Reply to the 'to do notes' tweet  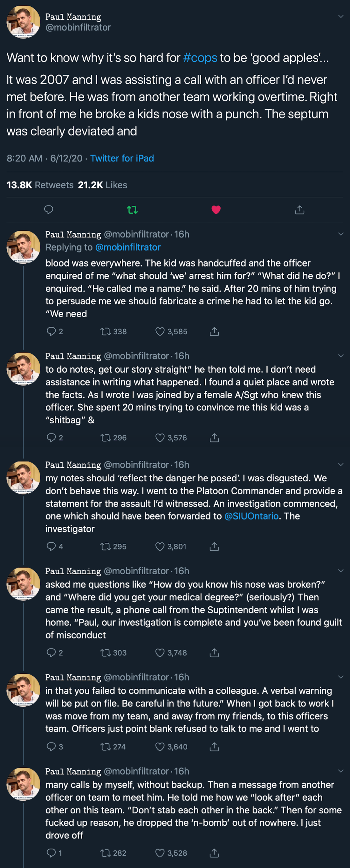pos(51,438)
